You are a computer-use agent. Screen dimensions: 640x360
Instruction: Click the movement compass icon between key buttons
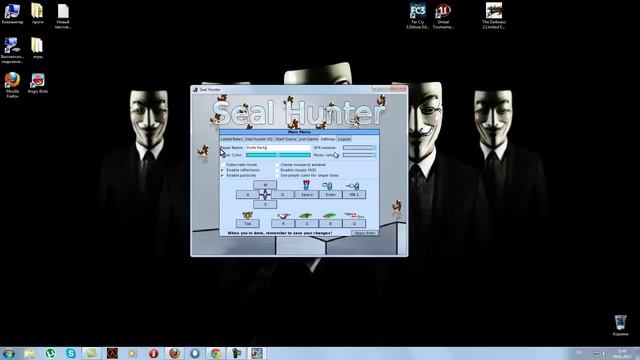click(265, 195)
